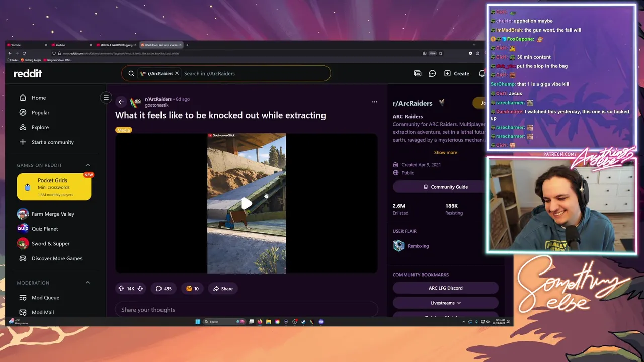This screenshot has width=644, height=362.
Task: Go back with the post back arrow
Action: click(x=121, y=102)
